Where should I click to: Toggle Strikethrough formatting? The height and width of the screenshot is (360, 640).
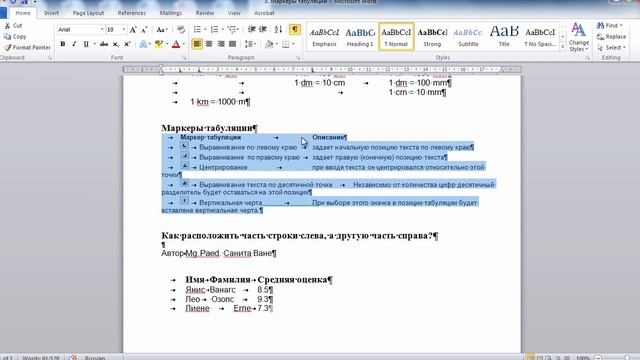[x=104, y=44]
